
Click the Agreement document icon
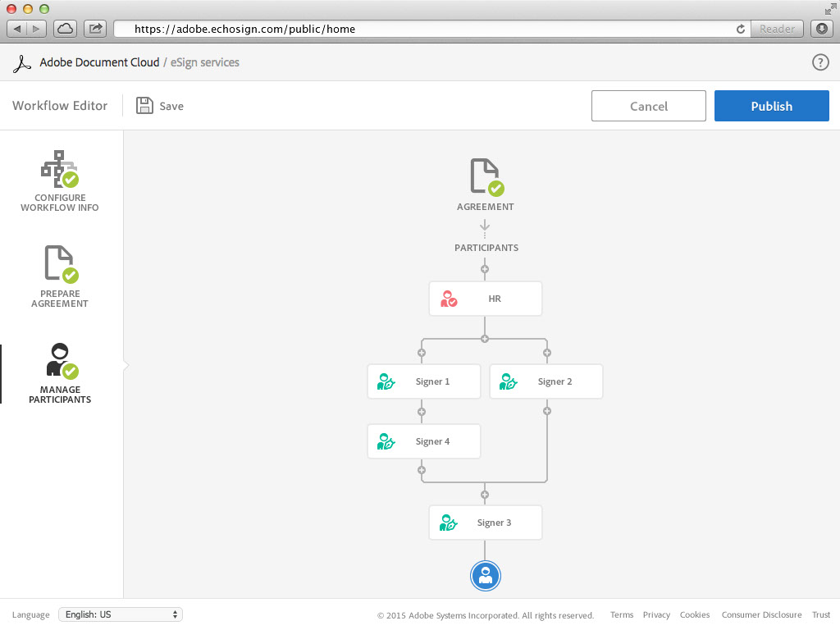486,177
